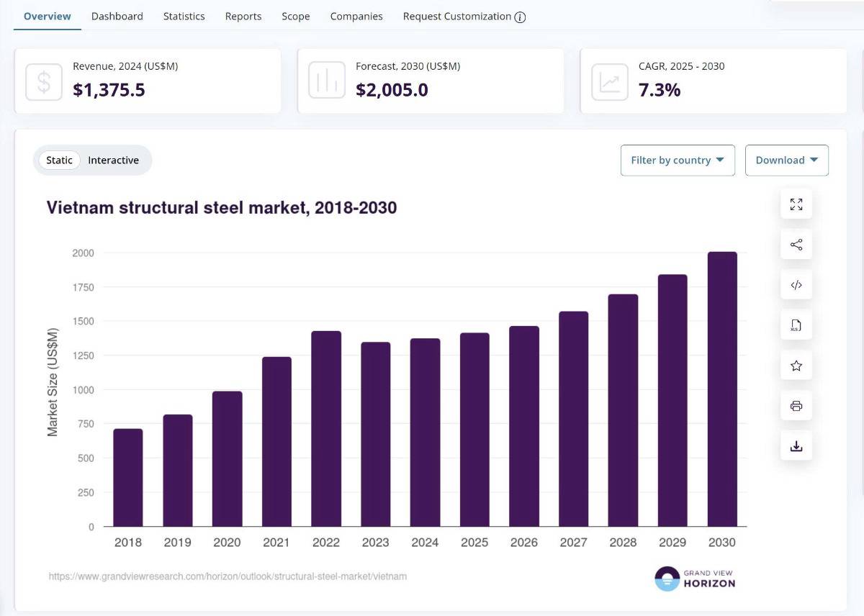Expand the Filter by country dropdown
This screenshot has width=864, height=616.
coord(678,160)
